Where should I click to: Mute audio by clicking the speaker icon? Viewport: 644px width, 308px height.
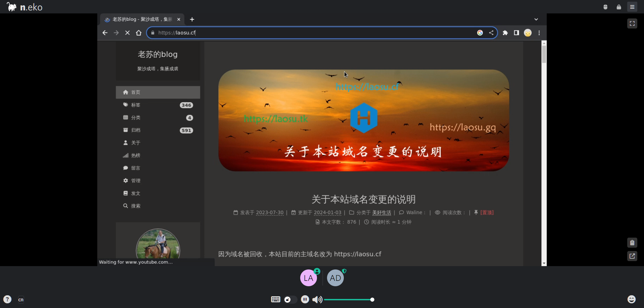(317, 299)
